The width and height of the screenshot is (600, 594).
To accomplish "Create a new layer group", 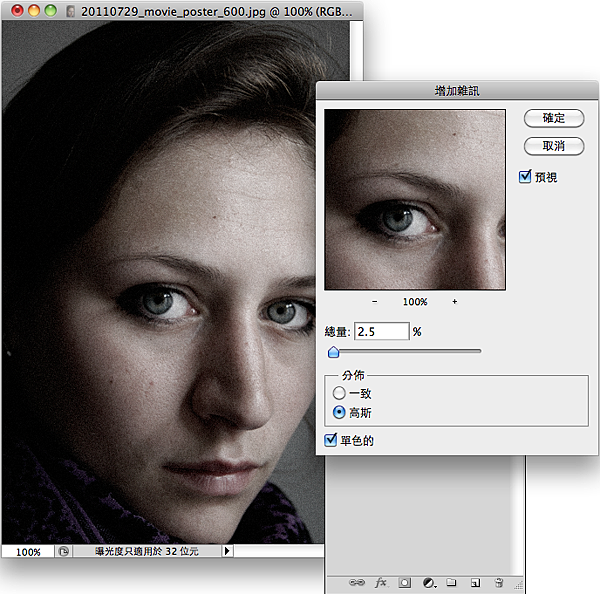I will coord(452,581).
